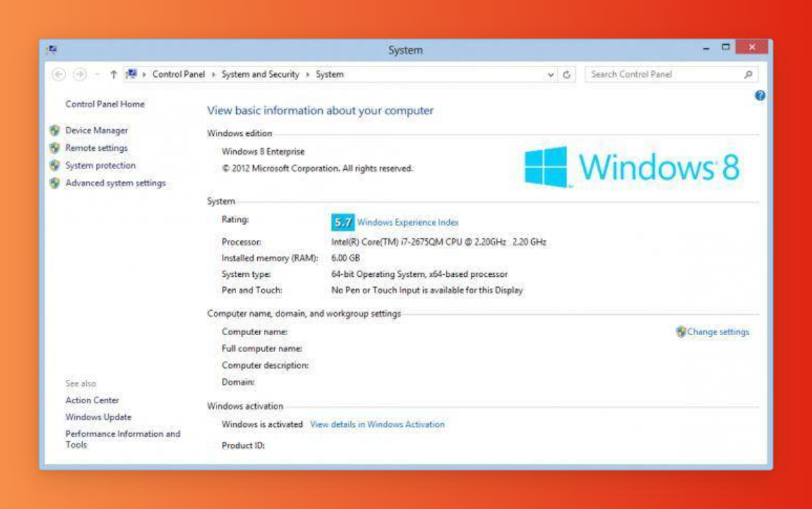The height and width of the screenshot is (509, 812).
Task: Click the System window title bar icon
Action: pos(52,50)
